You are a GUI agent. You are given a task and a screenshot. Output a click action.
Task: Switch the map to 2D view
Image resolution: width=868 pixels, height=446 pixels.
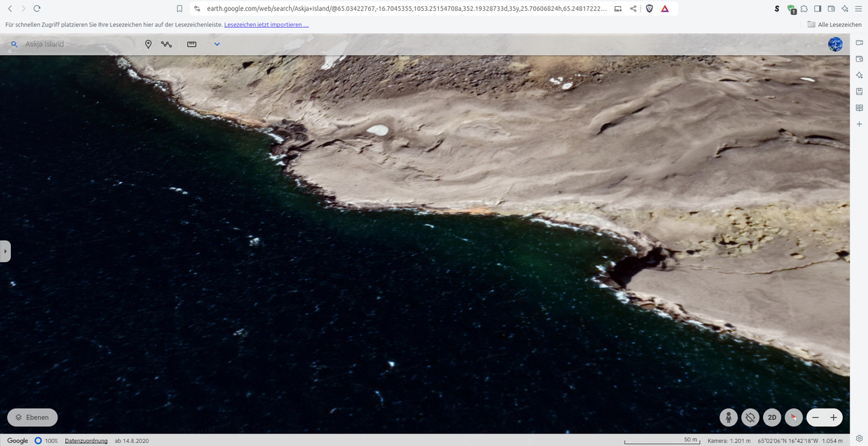coord(772,417)
